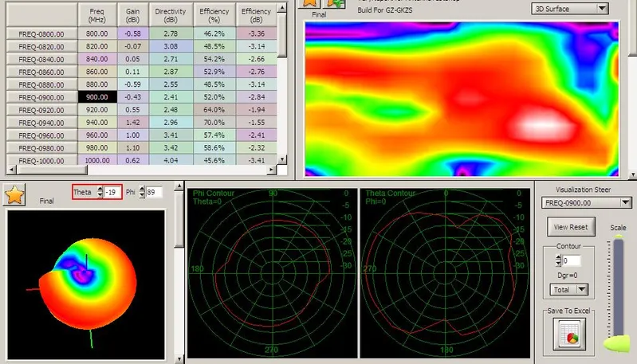The width and height of the screenshot is (637, 364).
Task: Click the Freq (MHz) column header
Action: (x=97, y=15)
